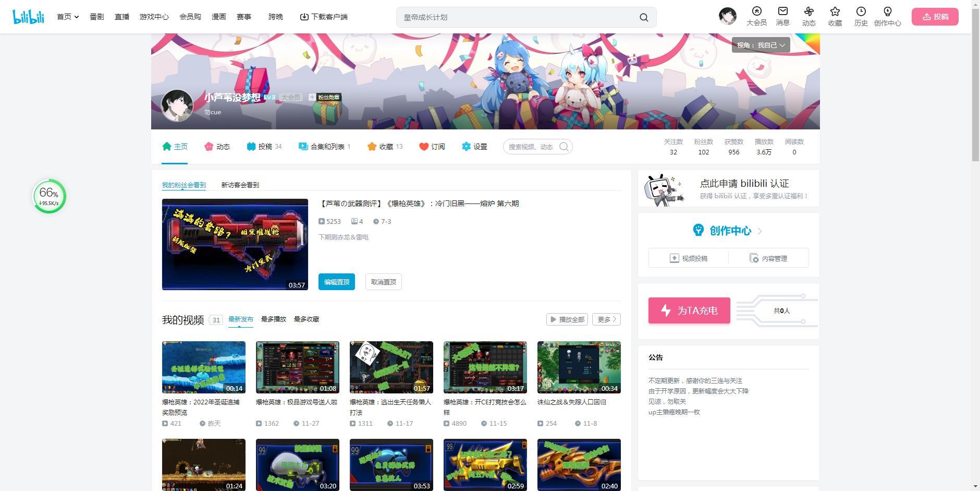Open the 创作中心 lightbulb icon in header
Screen dimensions: 980x491
[x=887, y=16]
